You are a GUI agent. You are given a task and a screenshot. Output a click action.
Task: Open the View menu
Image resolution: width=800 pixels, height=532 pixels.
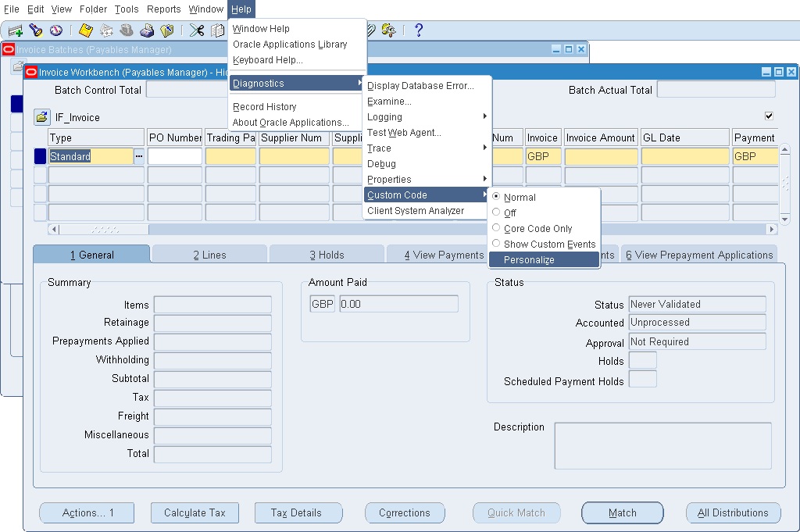click(61, 9)
